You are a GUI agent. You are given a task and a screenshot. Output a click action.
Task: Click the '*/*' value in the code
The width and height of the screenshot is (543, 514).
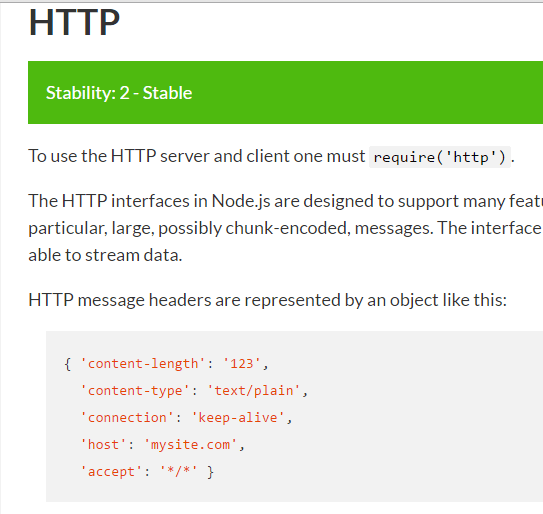(179, 472)
